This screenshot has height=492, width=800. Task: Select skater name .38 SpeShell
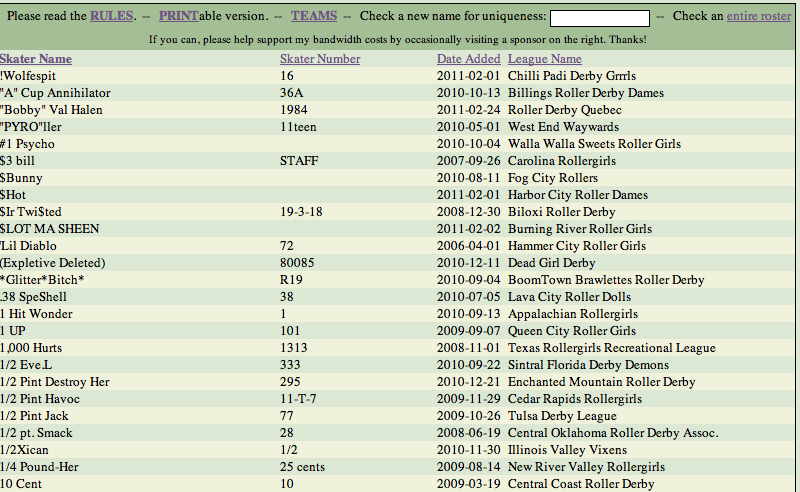point(33,297)
